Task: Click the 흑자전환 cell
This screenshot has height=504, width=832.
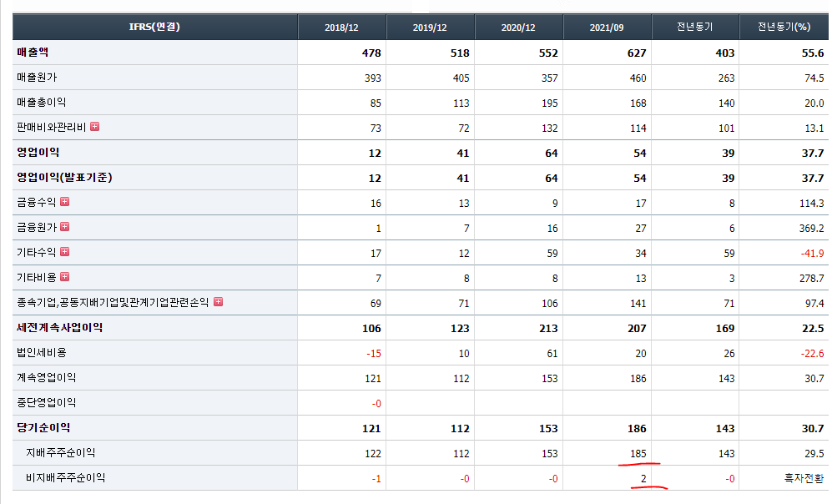Action: (804, 478)
